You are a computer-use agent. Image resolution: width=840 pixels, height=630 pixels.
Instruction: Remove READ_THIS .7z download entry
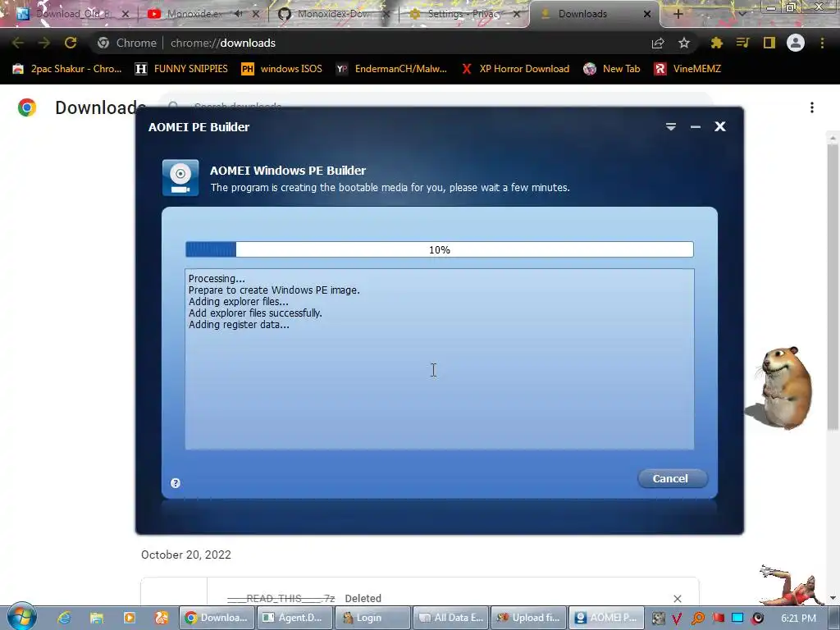click(677, 598)
